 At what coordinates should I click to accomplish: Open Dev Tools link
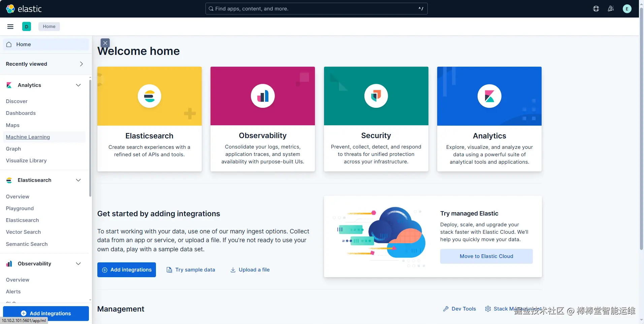[x=459, y=309]
